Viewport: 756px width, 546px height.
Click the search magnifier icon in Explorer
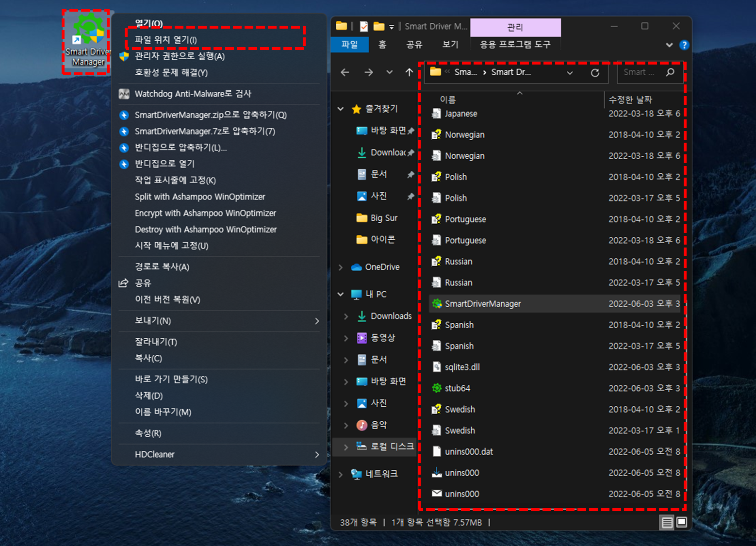(x=670, y=72)
